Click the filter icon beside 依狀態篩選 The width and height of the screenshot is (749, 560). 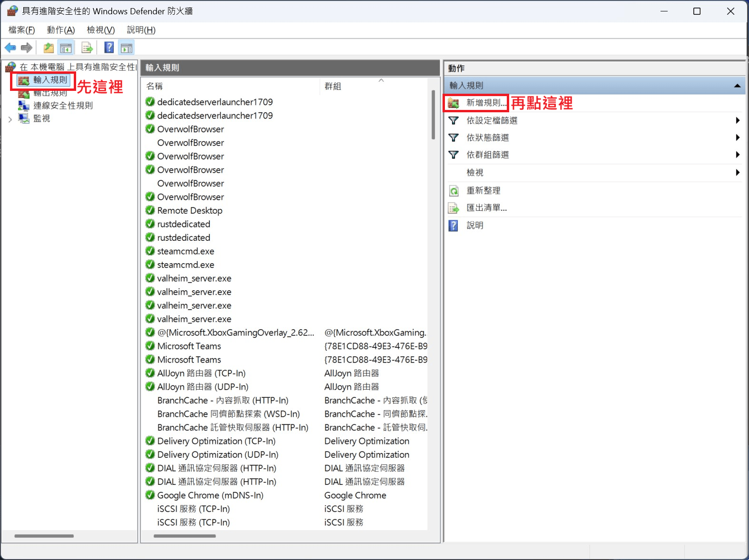tap(453, 138)
